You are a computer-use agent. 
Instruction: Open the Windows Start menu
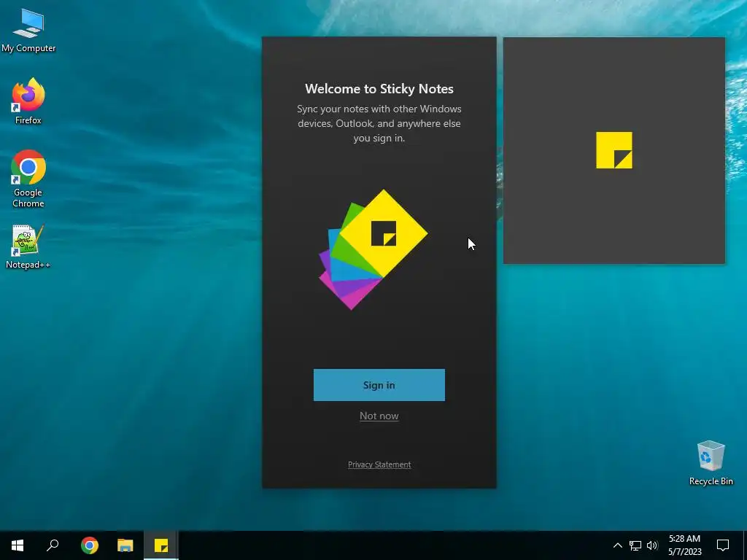pos(18,545)
